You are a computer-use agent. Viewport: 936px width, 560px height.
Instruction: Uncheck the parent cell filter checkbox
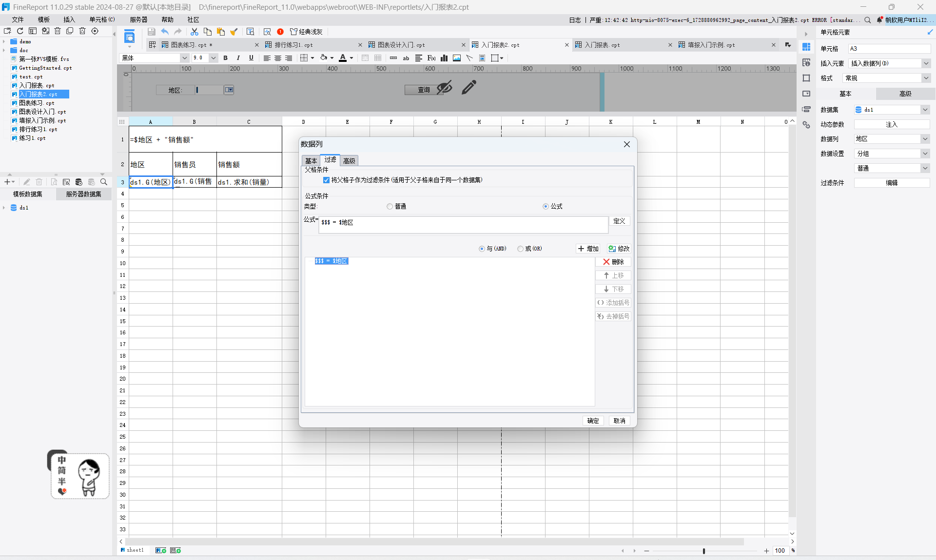(326, 180)
